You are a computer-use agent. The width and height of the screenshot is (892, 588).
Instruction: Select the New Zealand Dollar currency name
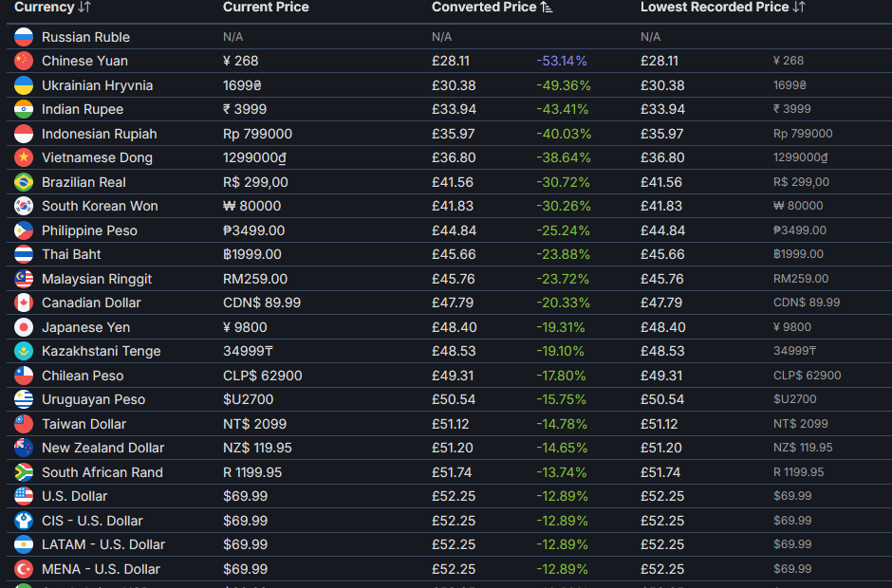103,448
